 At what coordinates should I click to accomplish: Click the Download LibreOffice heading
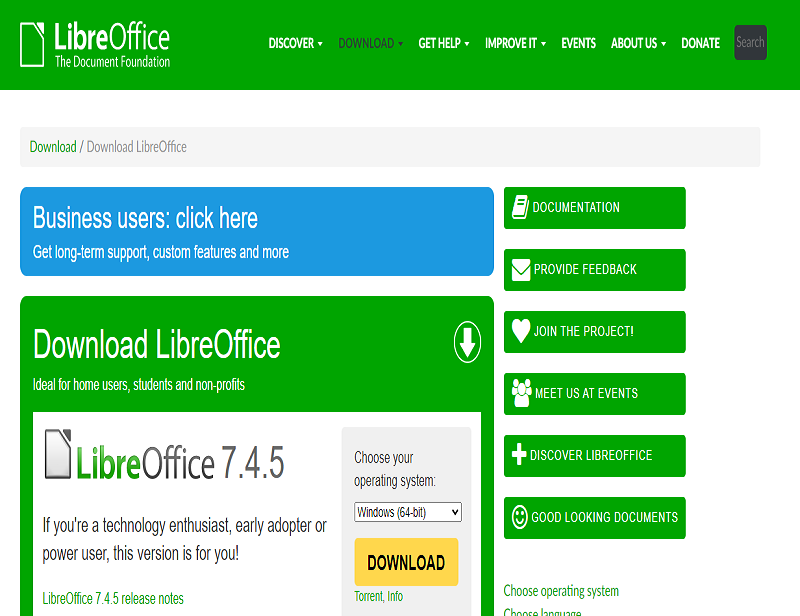click(x=157, y=344)
